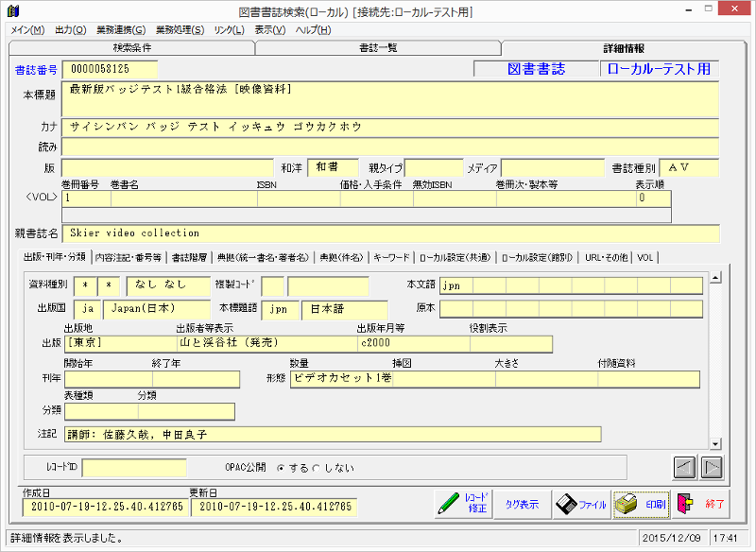Screen dimensions: 756x552
Task: Open the リンク(L) menu
Action: [x=230, y=30]
